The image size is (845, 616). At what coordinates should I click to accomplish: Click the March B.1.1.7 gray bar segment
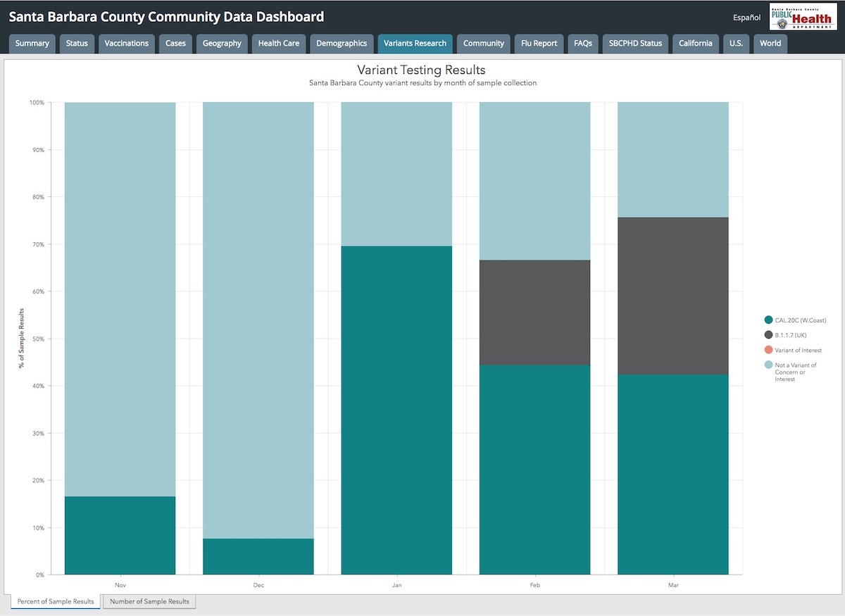672,296
